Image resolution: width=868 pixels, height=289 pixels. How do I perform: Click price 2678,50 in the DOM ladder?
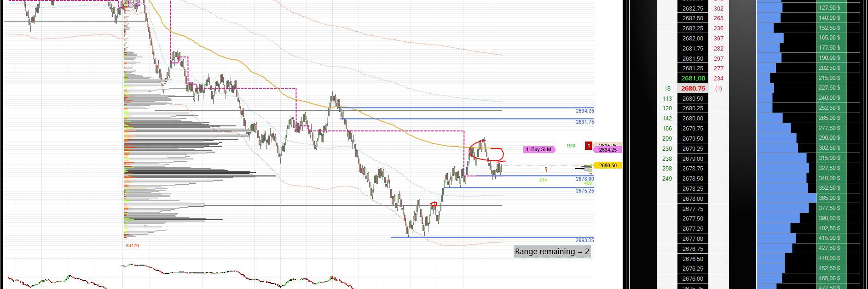pos(693,179)
